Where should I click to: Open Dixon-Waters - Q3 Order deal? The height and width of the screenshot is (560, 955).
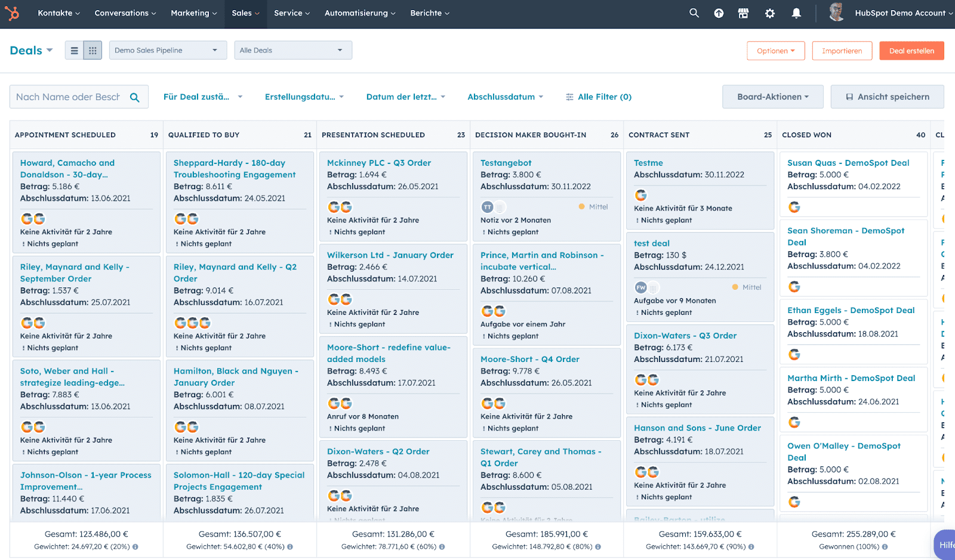(685, 336)
